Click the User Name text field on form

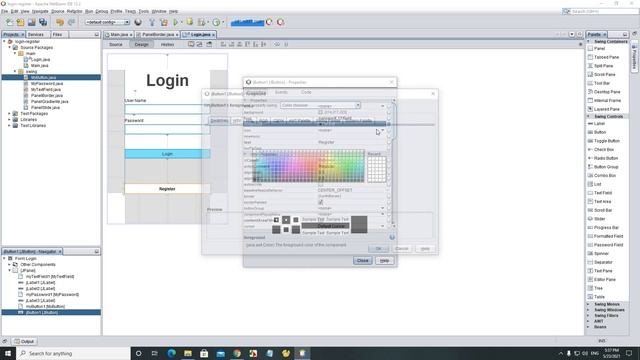click(x=167, y=109)
